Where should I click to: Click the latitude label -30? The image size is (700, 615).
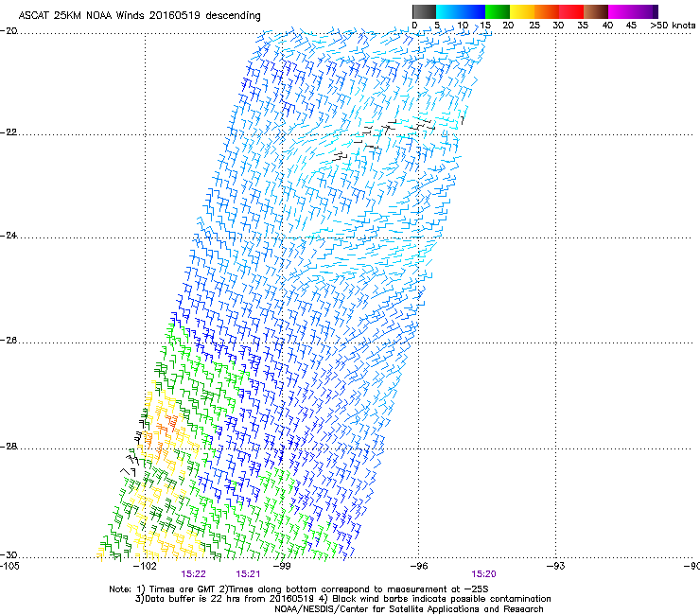pyautogui.click(x=9, y=555)
